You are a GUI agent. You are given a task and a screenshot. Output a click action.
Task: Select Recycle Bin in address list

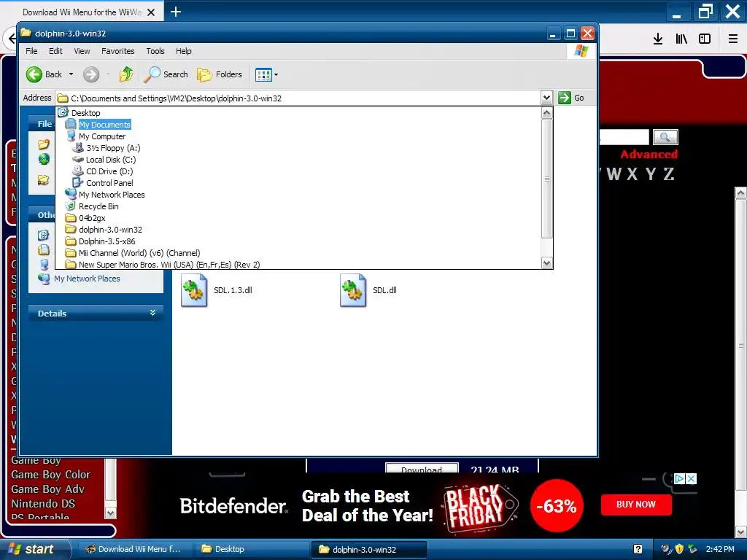pos(98,206)
